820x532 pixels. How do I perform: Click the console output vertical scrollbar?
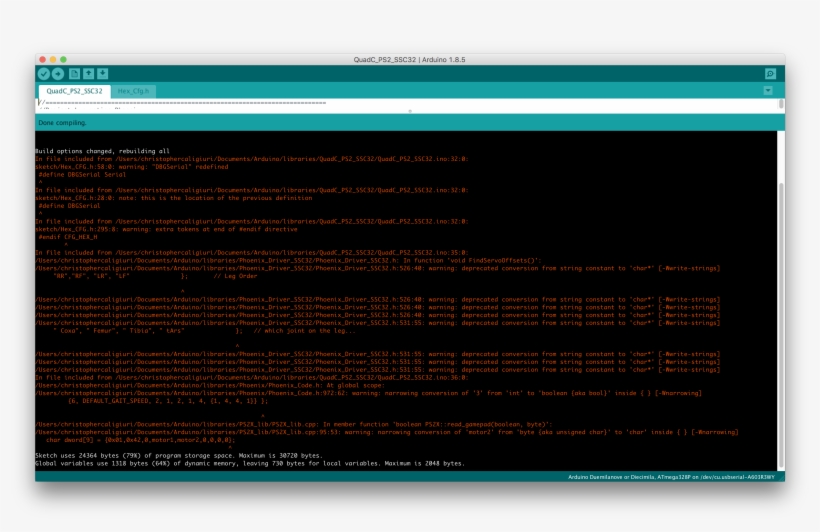781,300
